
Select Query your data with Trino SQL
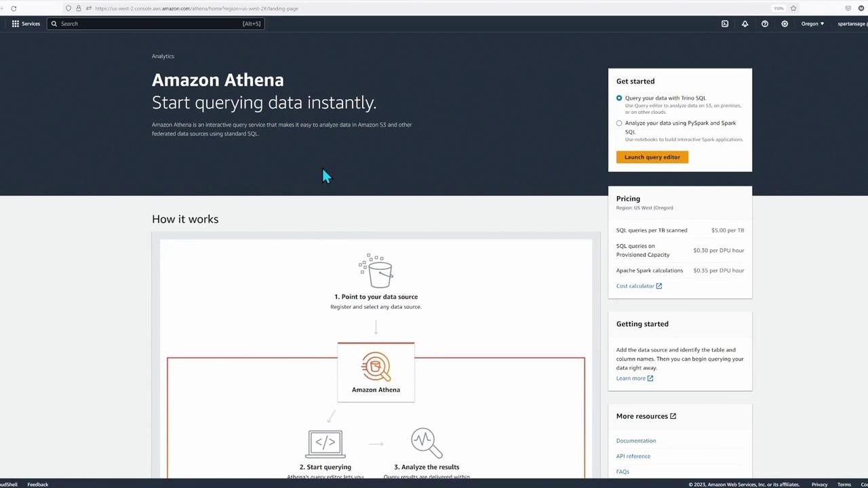coord(619,98)
